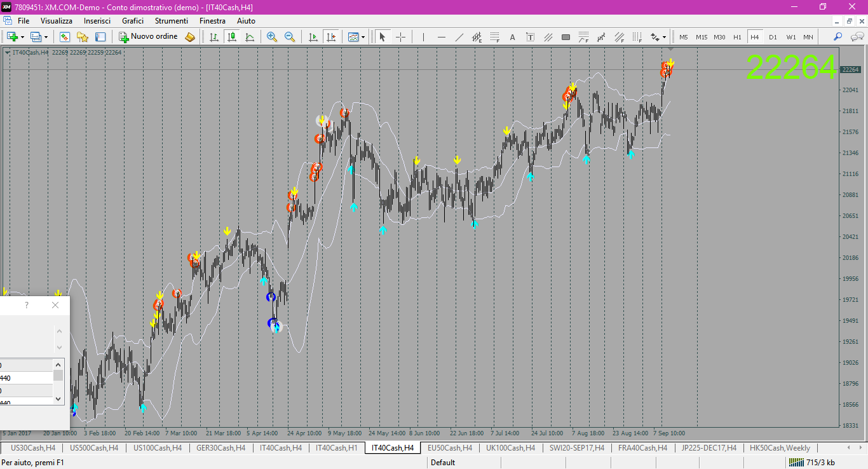
Task: Expand the new chart dropdown arrow
Action: coord(22,37)
